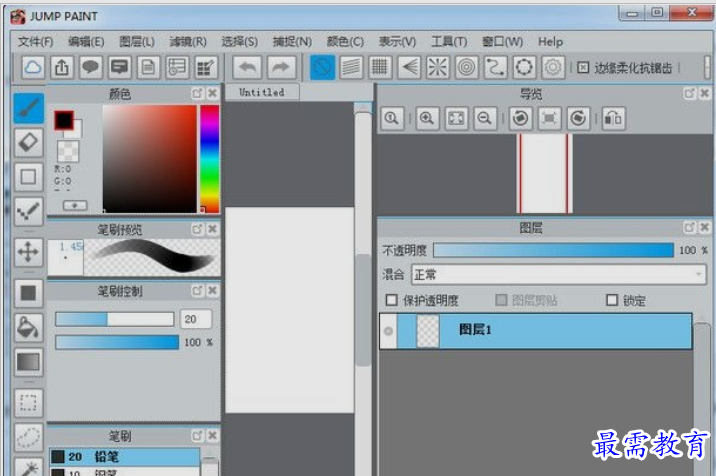Enable vanishing point snap
The width and height of the screenshot is (716, 476).
point(409,68)
